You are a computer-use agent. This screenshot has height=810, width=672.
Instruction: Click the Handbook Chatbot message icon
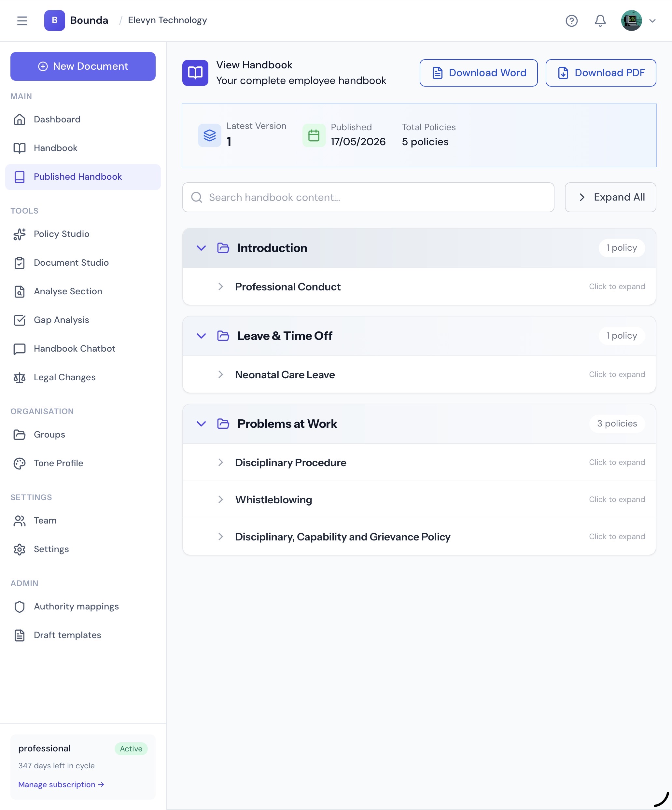tap(19, 349)
